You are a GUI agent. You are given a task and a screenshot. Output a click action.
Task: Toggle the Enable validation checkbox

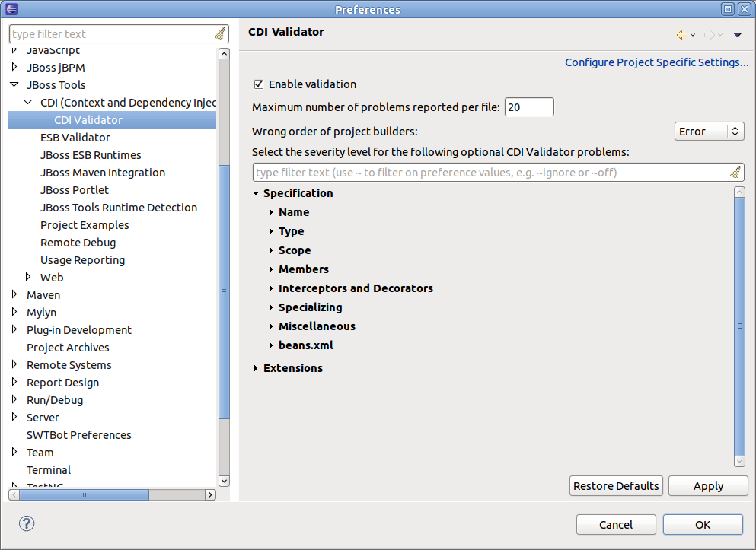click(x=259, y=84)
